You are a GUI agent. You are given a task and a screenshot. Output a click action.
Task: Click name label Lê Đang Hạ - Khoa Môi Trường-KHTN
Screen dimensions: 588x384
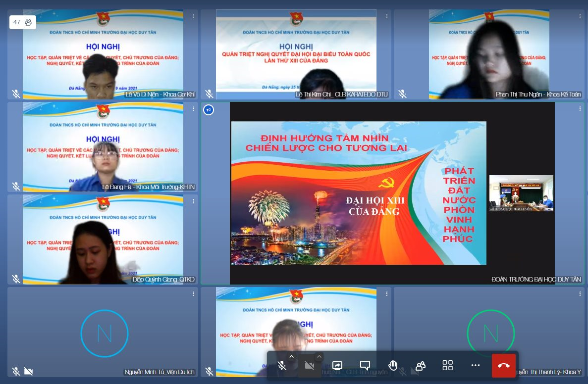149,187
